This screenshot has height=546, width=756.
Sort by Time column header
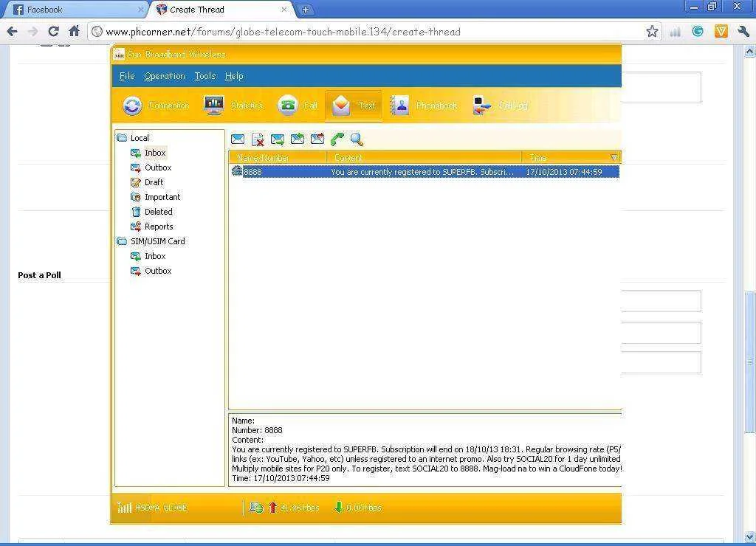click(x=571, y=158)
